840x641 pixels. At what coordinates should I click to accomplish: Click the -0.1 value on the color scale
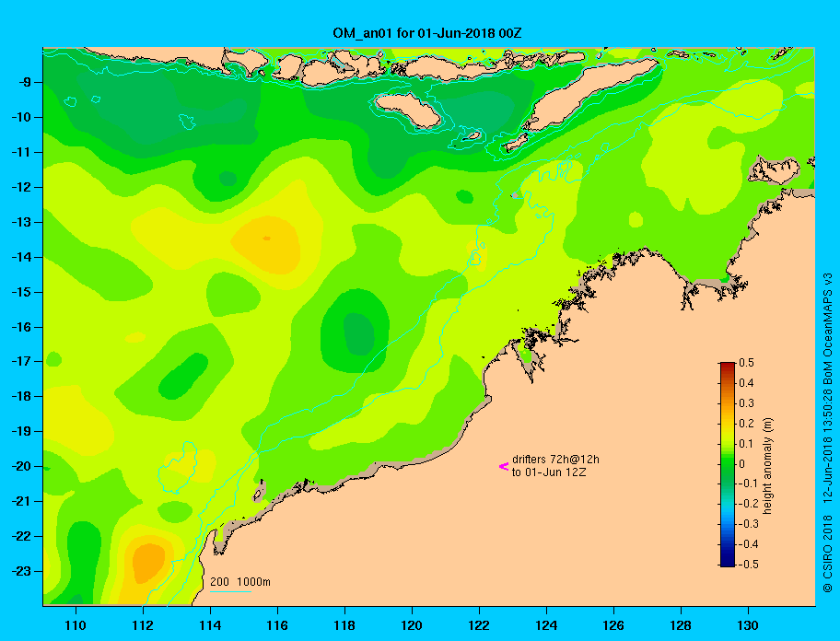point(749,484)
